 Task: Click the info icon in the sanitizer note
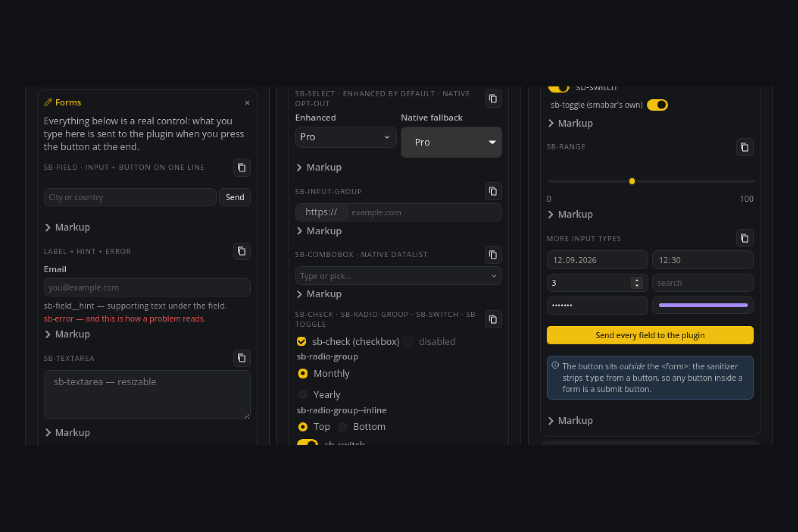[555, 365]
